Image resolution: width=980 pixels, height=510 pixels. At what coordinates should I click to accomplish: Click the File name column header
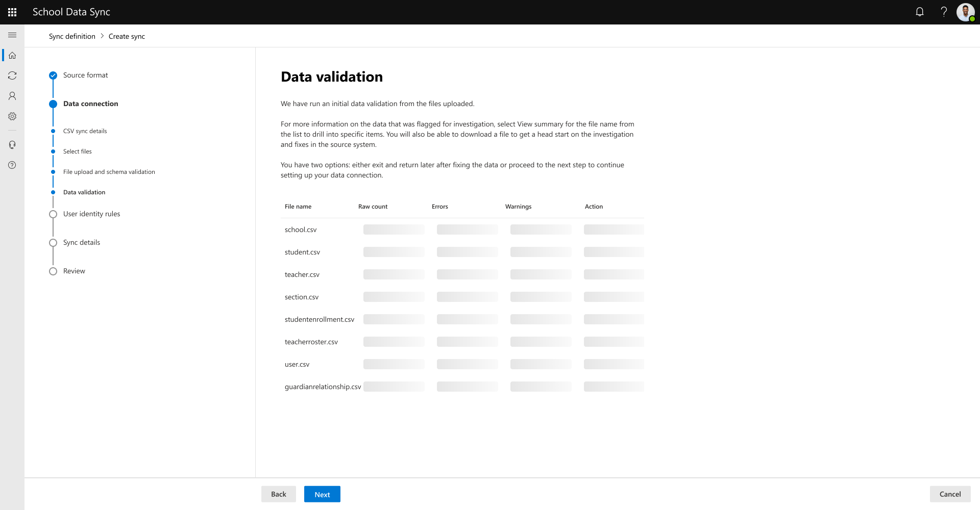point(298,207)
